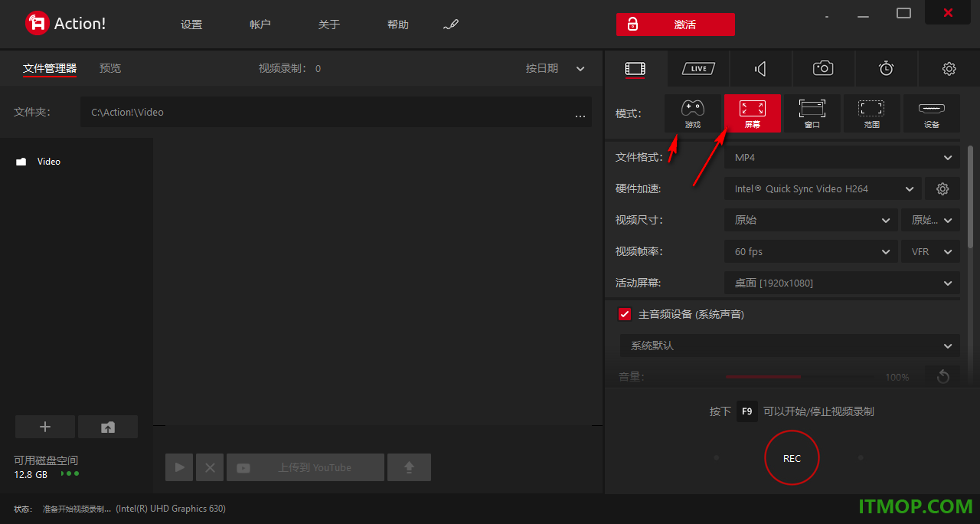Open the general settings gear tab
Image resolution: width=980 pixels, height=524 pixels.
pos(949,69)
